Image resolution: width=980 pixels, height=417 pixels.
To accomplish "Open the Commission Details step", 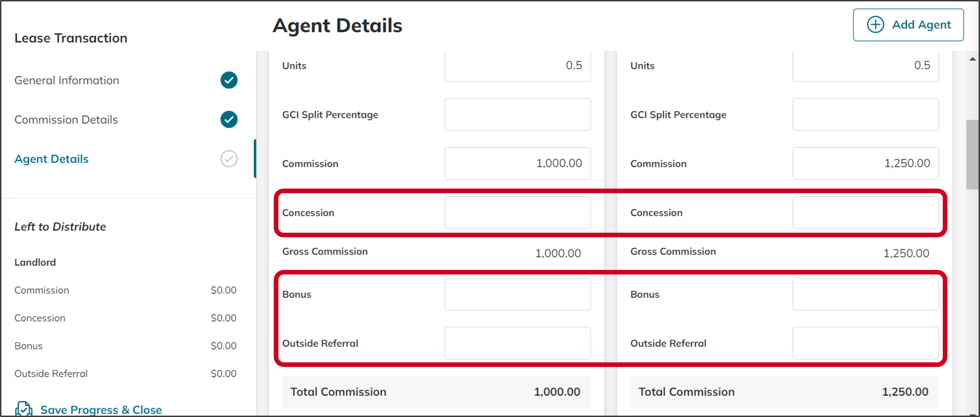I will [x=66, y=119].
